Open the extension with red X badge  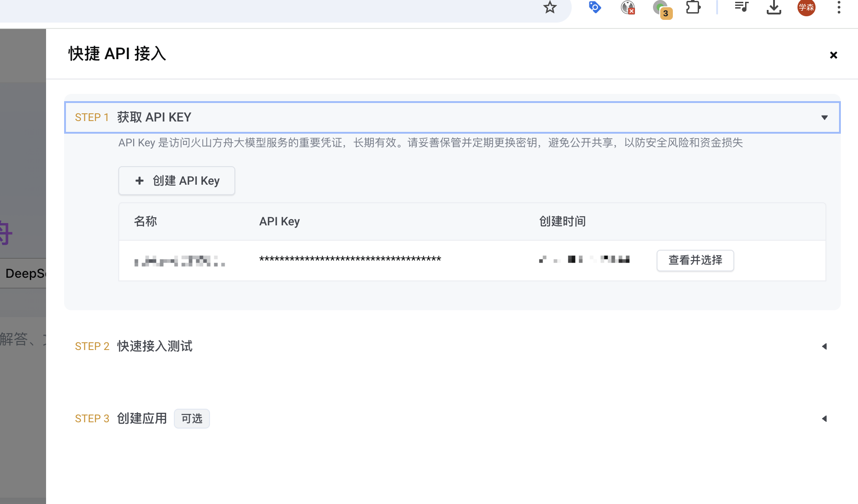pyautogui.click(x=628, y=7)
